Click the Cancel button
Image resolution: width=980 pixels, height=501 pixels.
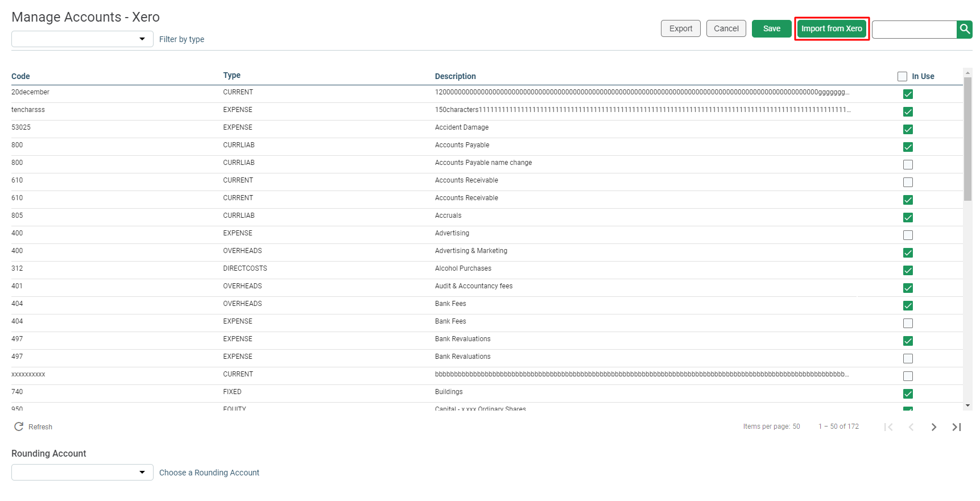click(726, 28)
